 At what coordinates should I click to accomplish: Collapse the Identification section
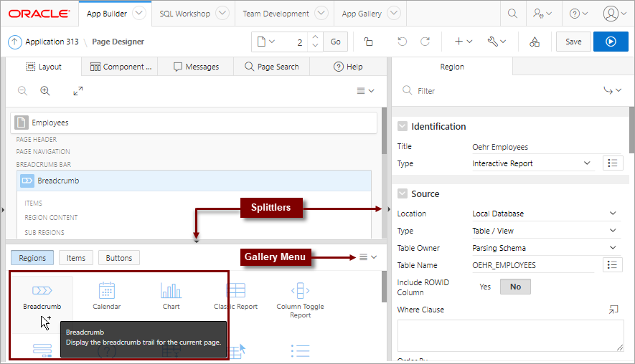click(402, 127)
